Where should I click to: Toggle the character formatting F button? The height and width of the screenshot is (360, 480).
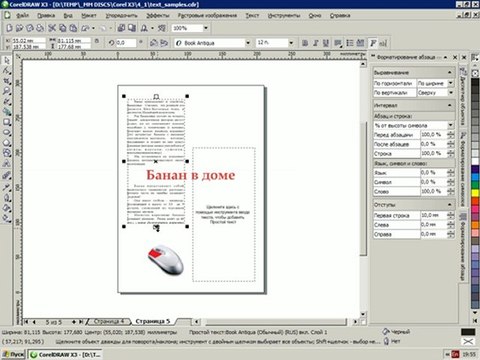pos(373,43)
